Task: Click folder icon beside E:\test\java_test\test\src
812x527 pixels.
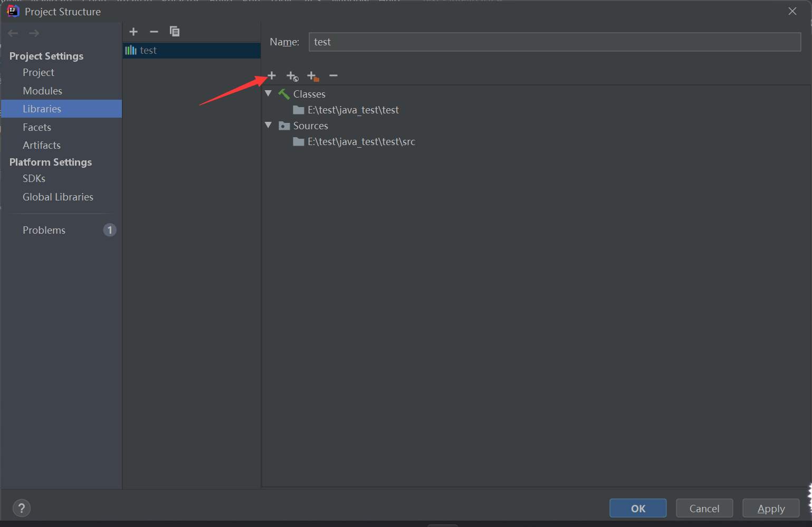Action: (x=299, y=141)
